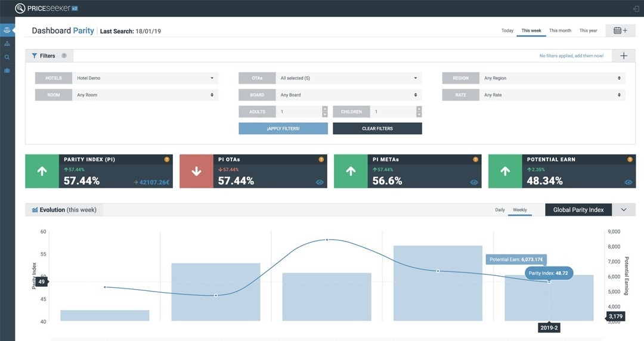Click the Evolution chart icon
Image resolution: width=644 pixels, height=341 pixels.
click(35, 210)
